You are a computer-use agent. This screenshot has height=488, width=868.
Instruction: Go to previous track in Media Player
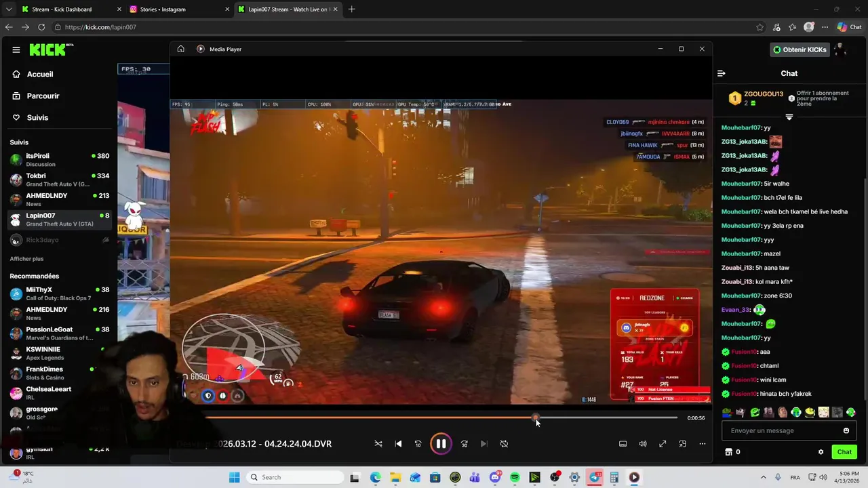click(x=398, y=444)
